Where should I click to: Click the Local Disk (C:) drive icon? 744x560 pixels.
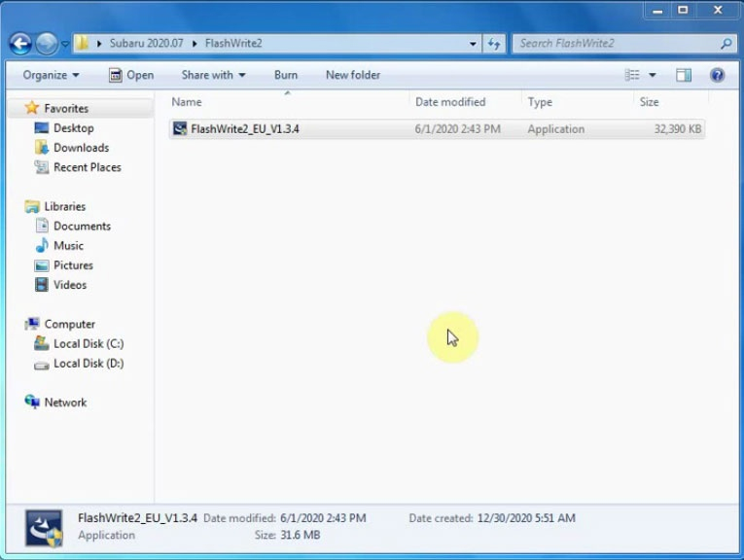pos(42,343)
